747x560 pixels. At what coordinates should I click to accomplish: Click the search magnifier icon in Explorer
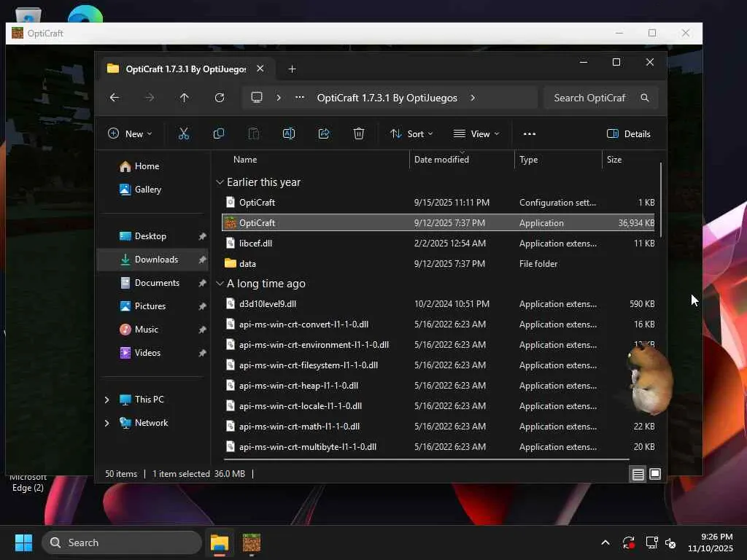coord(645,98)
